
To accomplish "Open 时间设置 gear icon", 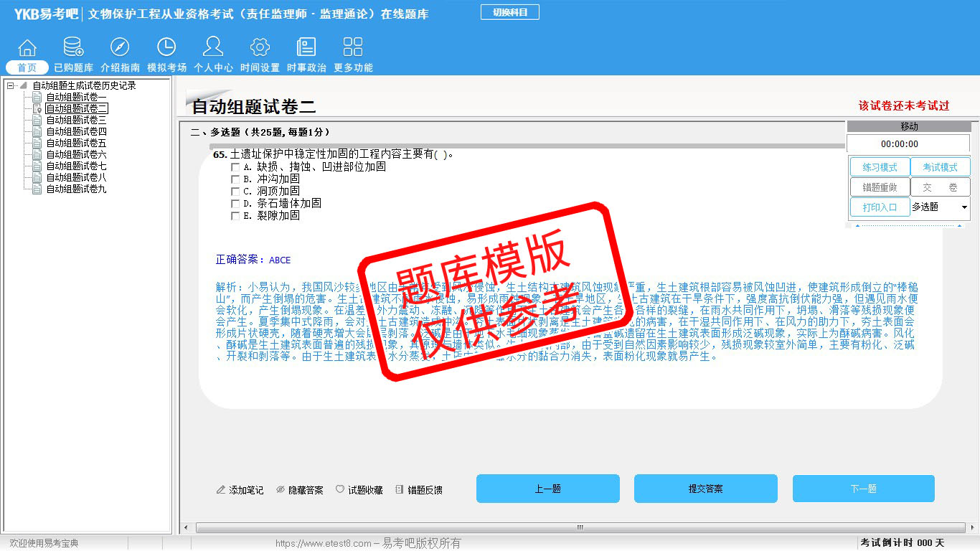I will (260, 48).
